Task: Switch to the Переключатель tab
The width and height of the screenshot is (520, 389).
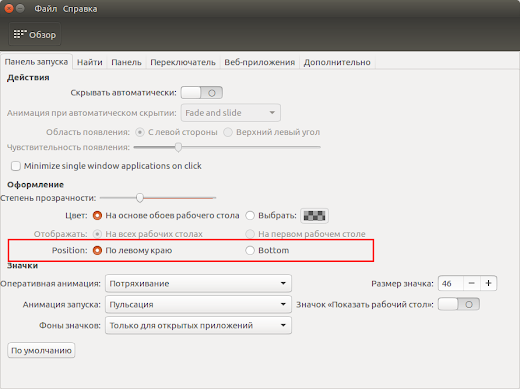Action: (x=183, y=62)
